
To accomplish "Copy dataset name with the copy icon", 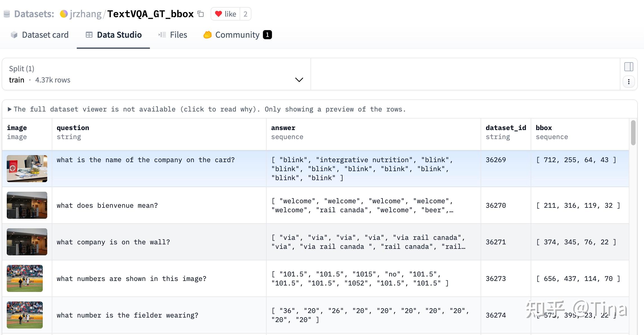I will pos(201,14).
